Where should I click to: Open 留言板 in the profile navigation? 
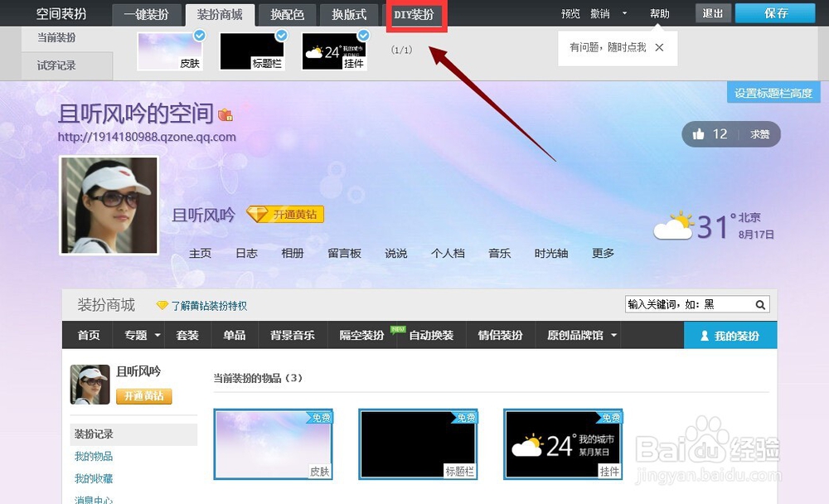pos(344,254)
